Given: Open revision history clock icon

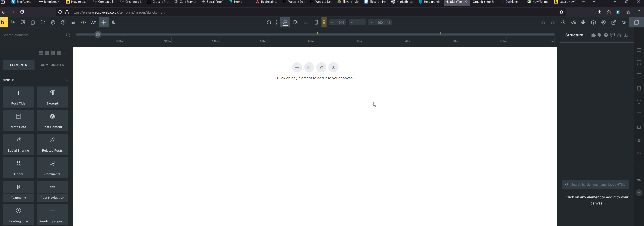Looking at the screenshot, I should pyautogui.click(x=563, y=23).
